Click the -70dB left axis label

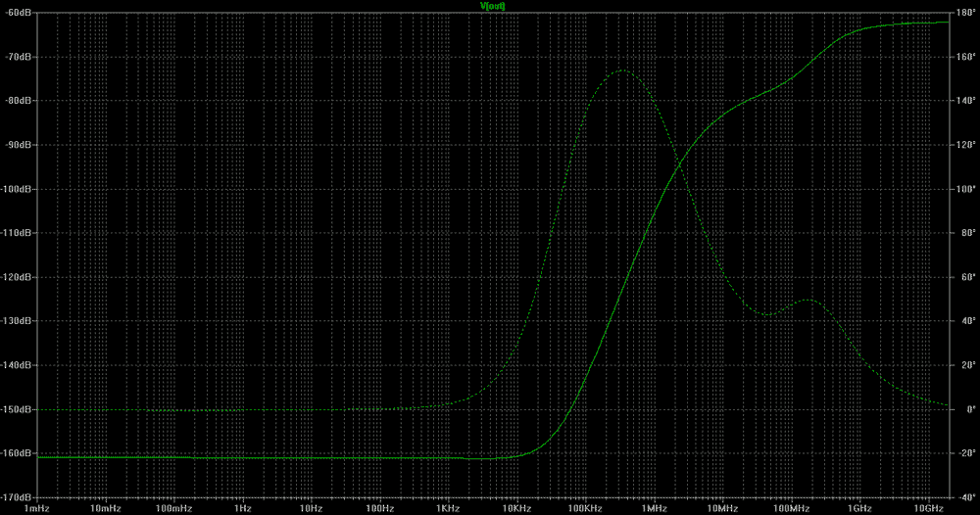tap(16, 57)
